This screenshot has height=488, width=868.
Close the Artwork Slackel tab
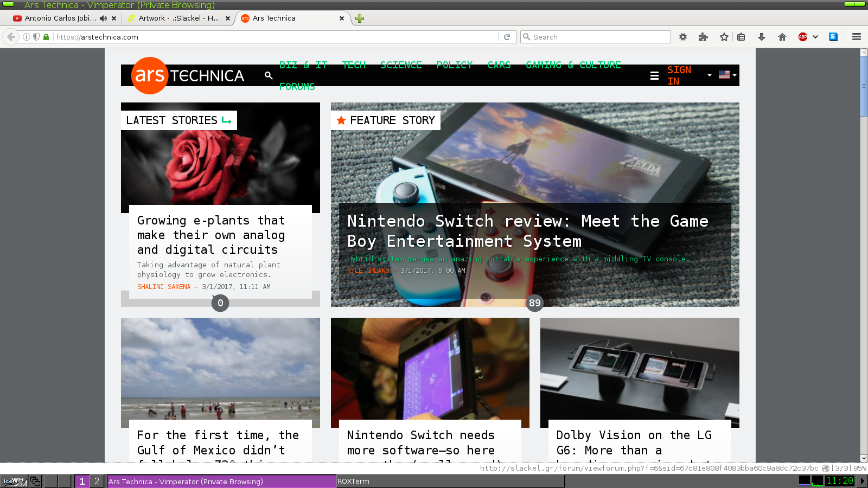pyautogui.click(x=228, y=18)
